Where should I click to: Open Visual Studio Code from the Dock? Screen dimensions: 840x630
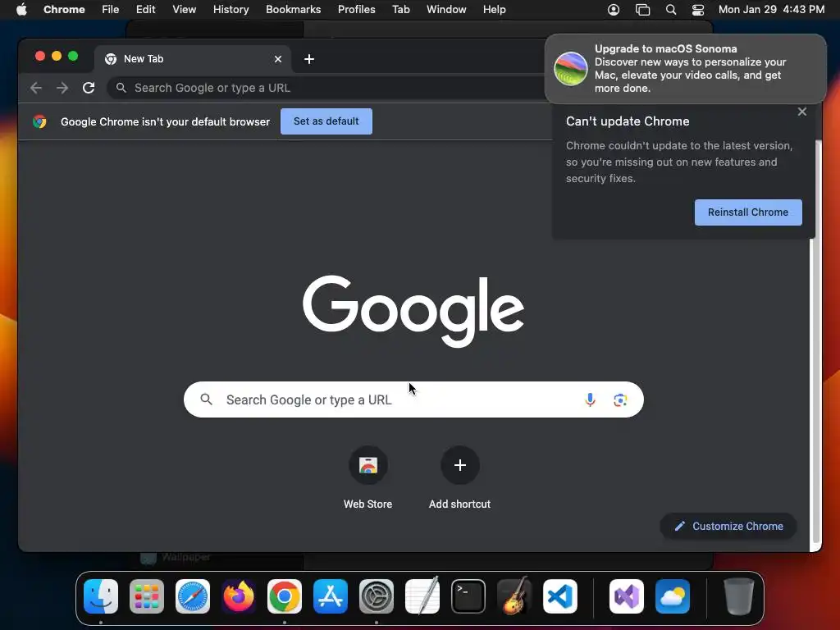pyautogui.click(x=559, y=596)
